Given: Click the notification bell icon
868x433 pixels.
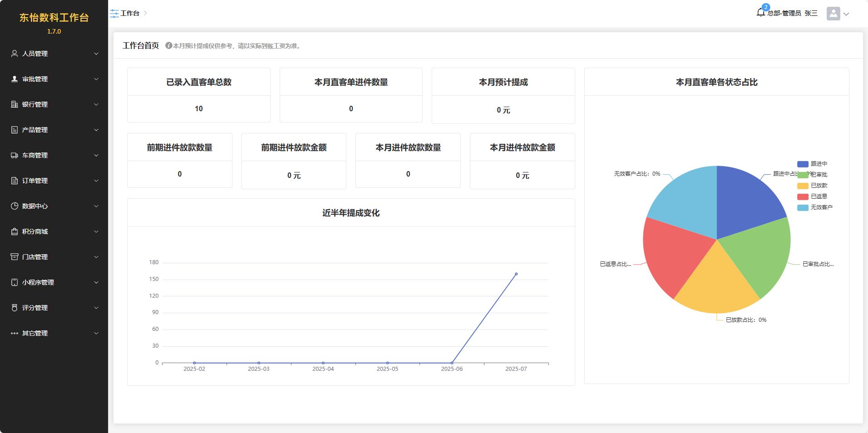Looking at the screenshot, I should pos(761,13).
